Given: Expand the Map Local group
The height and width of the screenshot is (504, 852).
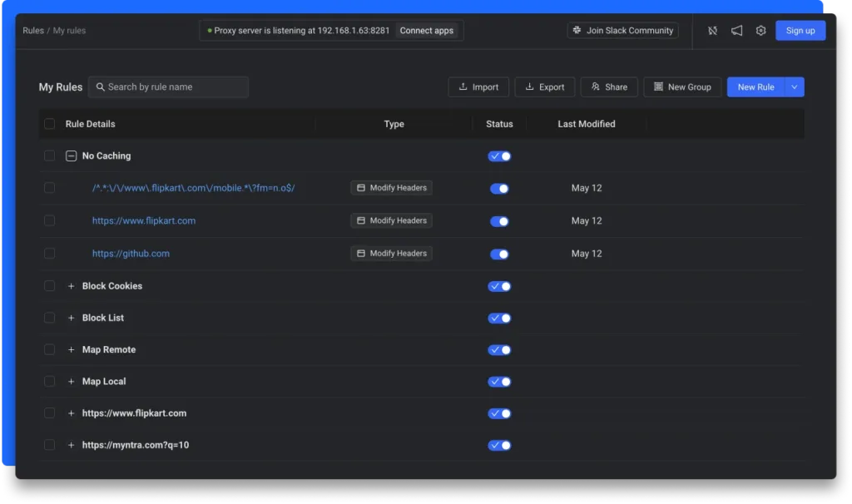Looking at the screenshot, I should click(72, 381).
